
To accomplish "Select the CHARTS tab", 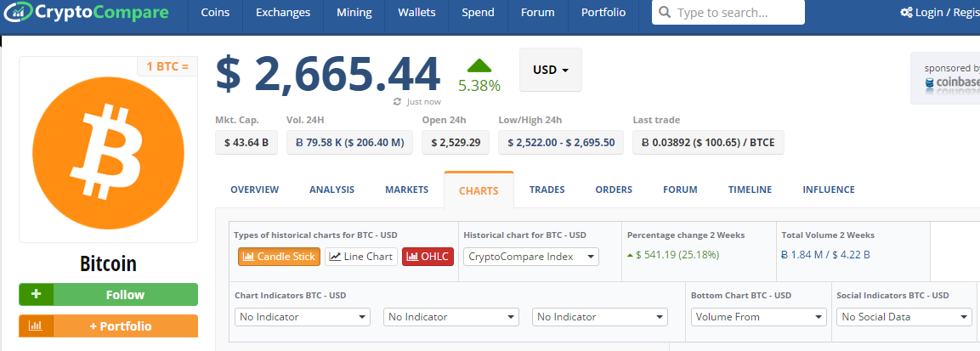I will tap(479, 190).
